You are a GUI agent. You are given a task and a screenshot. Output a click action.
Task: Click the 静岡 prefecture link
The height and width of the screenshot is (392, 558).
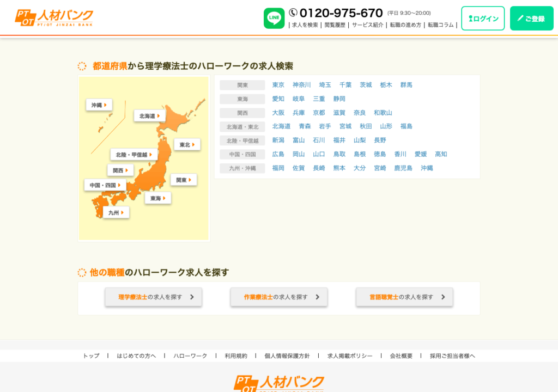[339, 99]
